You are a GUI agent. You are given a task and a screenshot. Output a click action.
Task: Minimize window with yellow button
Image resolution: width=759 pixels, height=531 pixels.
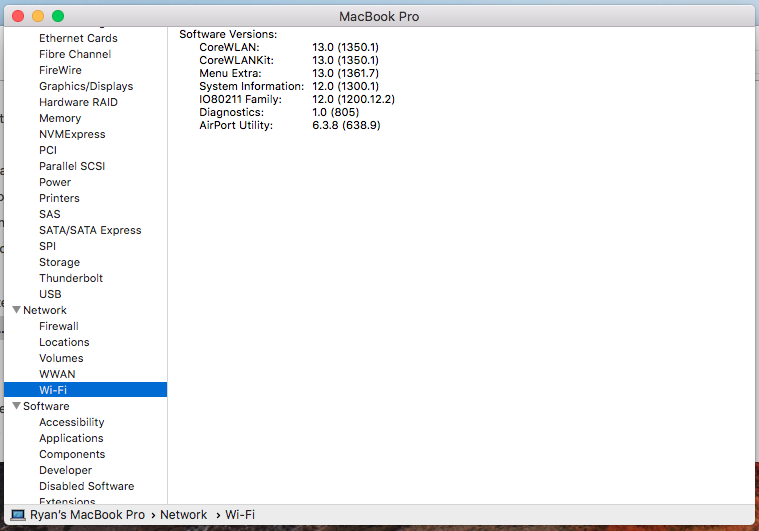[x=38, y=16]
